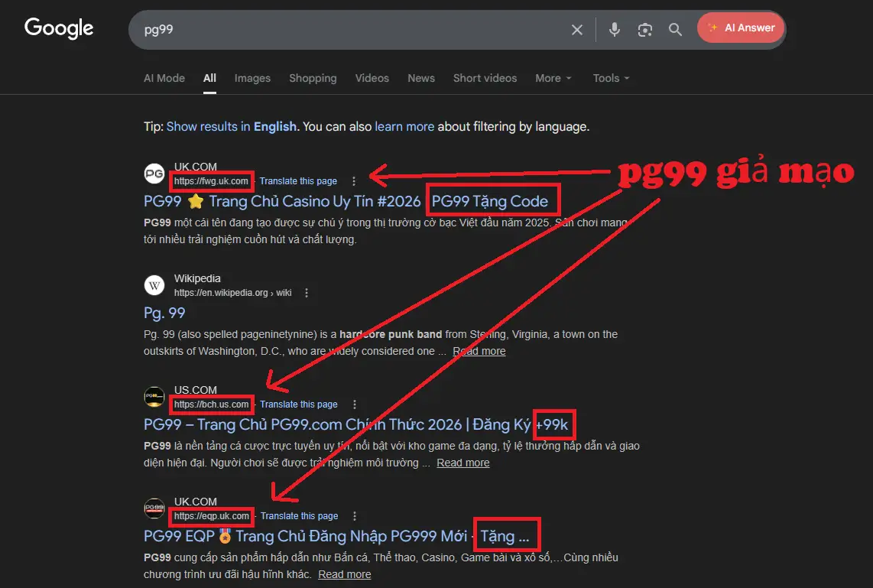Click the Google logo
This screenshot has width=873, height=588.
[x=59, y=28]
